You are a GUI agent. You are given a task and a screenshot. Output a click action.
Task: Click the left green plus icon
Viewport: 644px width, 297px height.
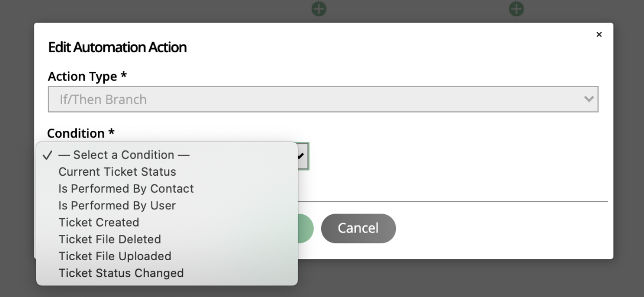click(319, 8)
